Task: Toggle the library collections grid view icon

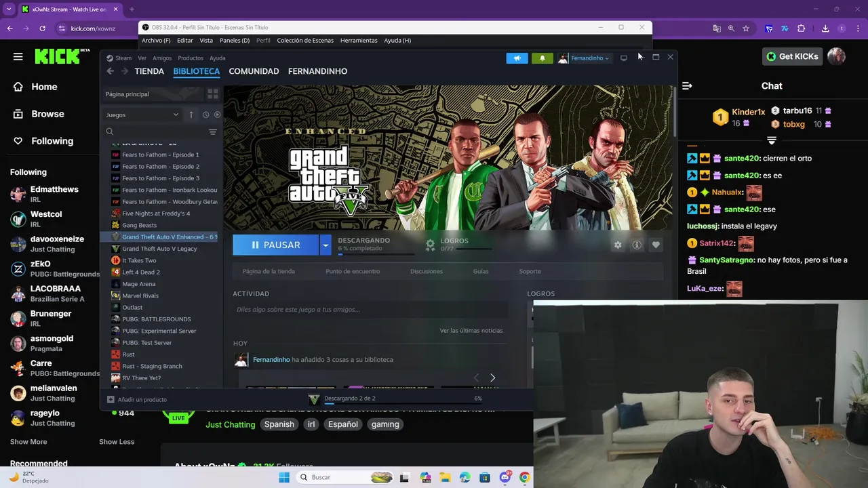Action: click(213, 94)
